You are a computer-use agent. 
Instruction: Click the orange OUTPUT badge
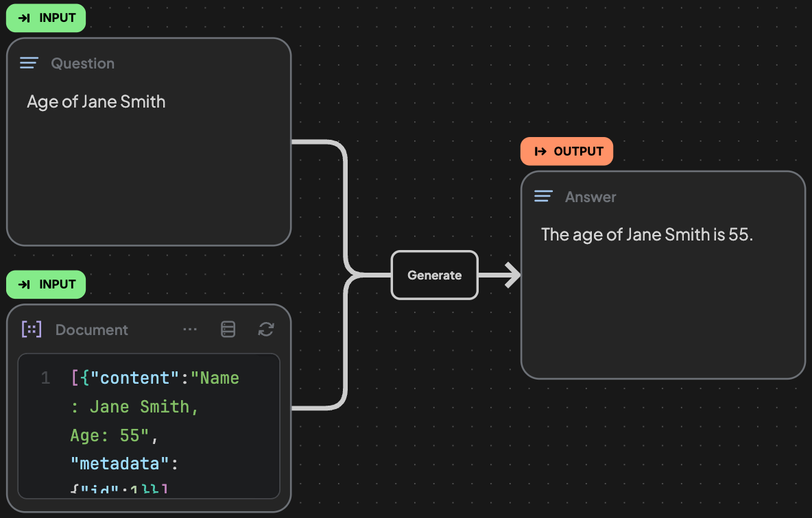(x=566, y=151)
